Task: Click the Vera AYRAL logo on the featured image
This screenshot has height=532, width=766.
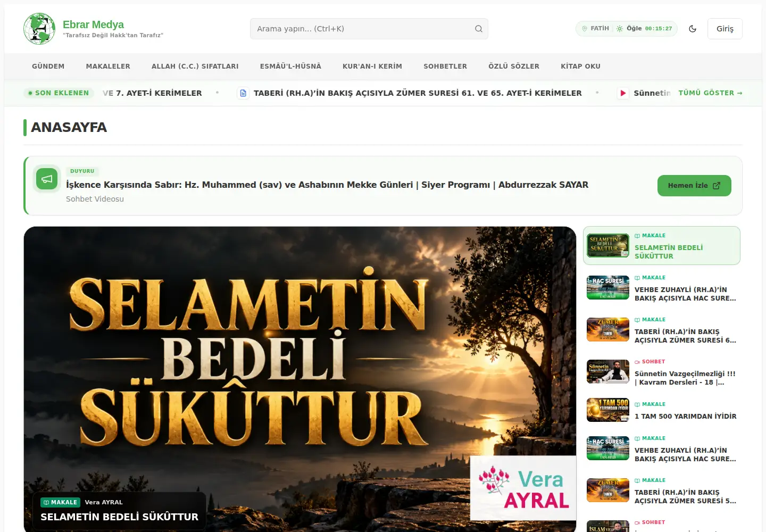Action: click(x=523, y=488)
